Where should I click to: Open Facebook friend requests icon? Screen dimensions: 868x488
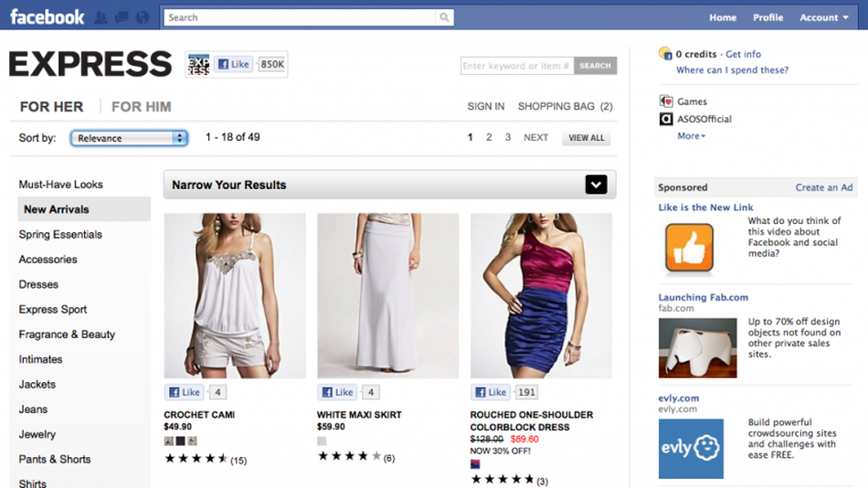click(x=101, y=17)
